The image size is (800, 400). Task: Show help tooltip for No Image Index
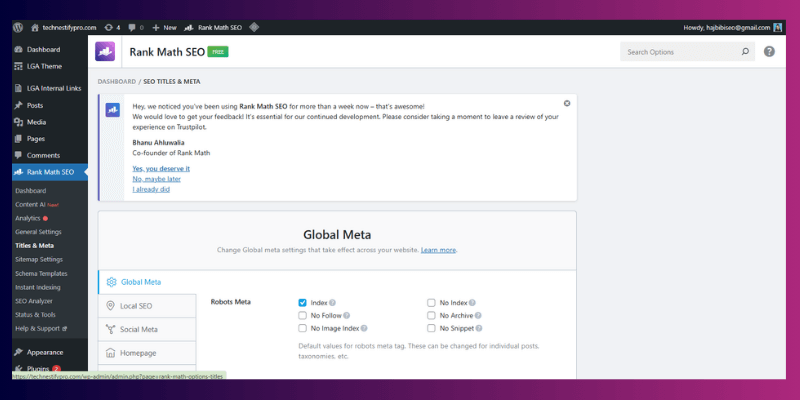(x=364, y=328)
